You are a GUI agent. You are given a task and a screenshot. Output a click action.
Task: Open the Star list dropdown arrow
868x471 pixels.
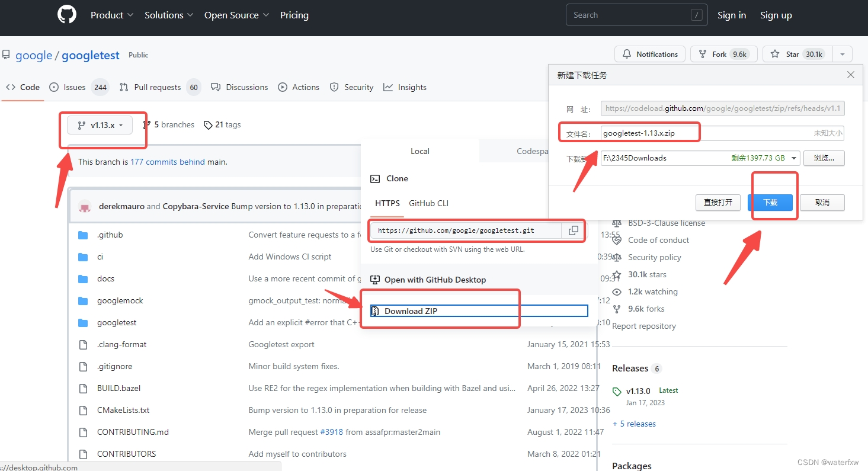click(x=842, y=54)
